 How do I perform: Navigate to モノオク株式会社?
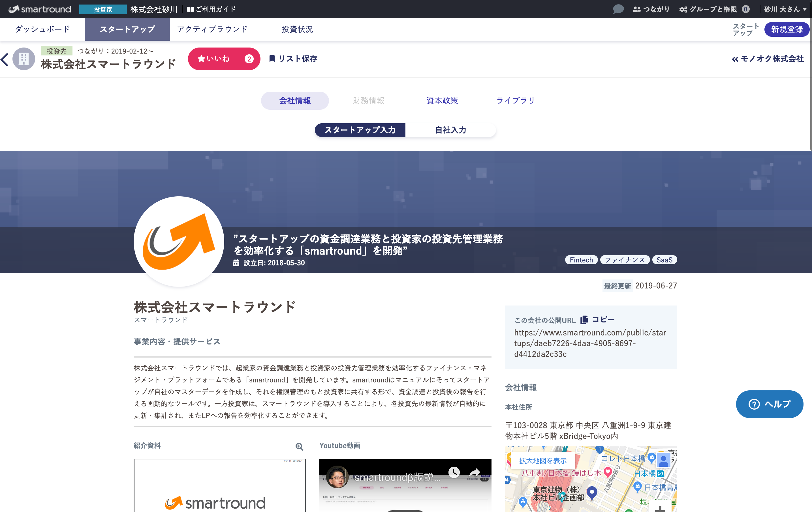click(x=768, y=59)
